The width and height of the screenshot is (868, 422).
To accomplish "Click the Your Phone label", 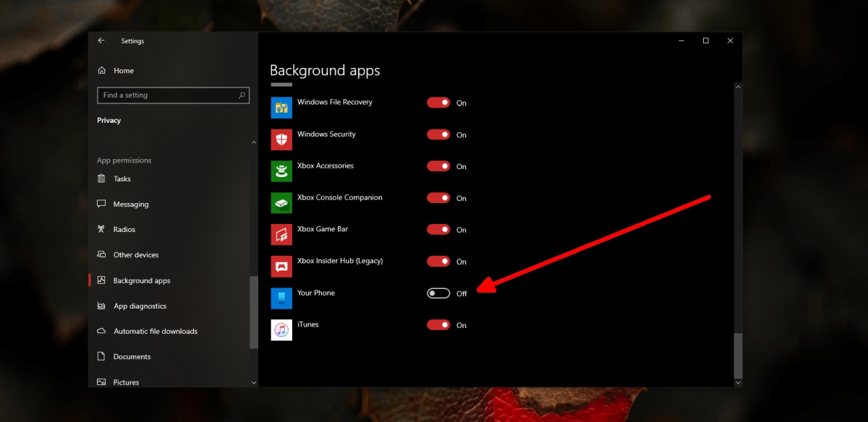I will (x=316, y=293).
